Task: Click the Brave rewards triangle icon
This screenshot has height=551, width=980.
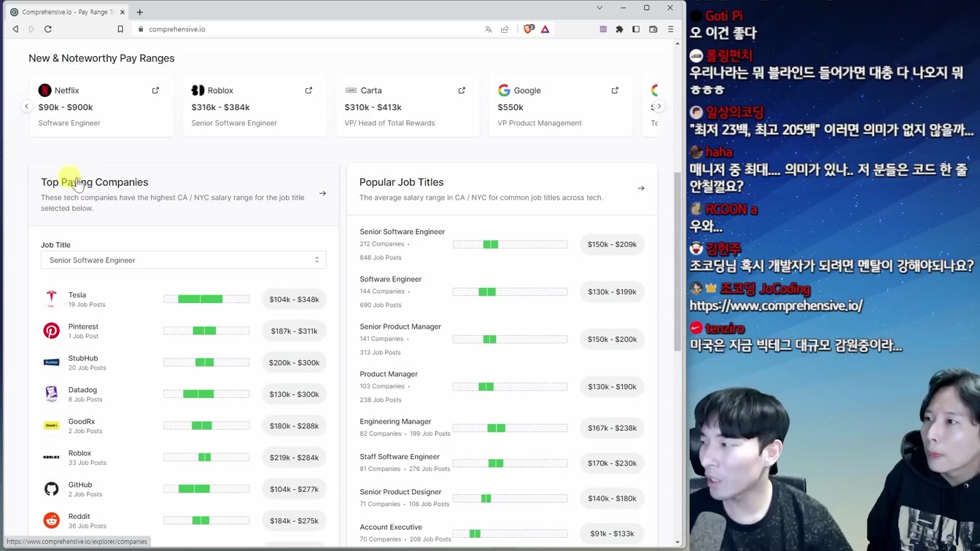Action: 545,29
